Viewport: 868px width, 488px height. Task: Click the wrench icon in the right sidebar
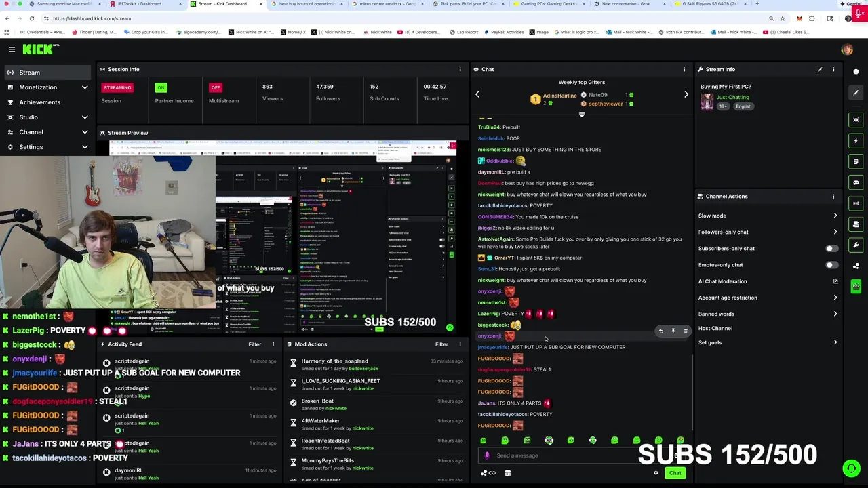pyautogui.click(x=856, y=245)
